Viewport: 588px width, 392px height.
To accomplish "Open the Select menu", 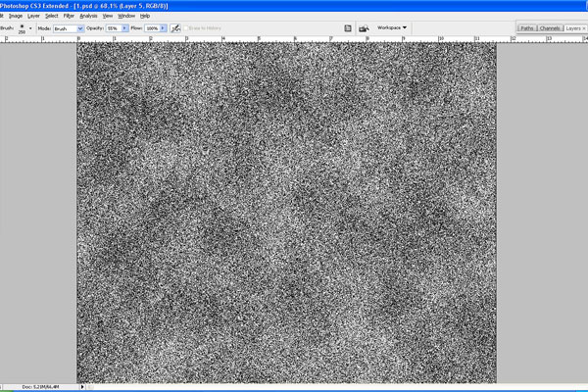I will click(x=52, y=16).
